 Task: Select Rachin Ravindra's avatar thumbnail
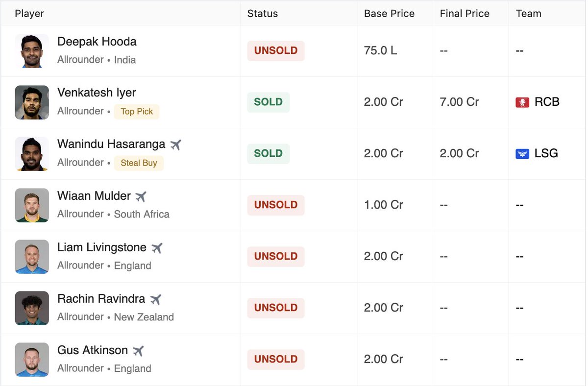point(32,308)
